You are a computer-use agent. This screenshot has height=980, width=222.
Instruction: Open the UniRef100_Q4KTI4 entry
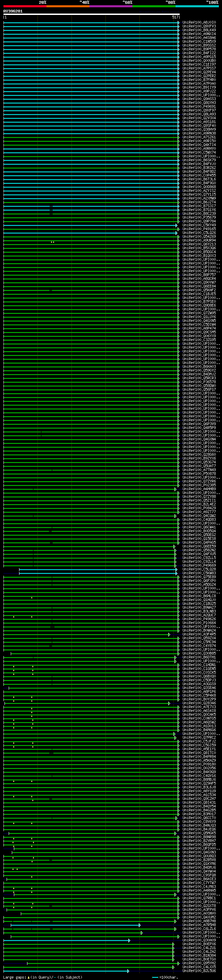pos(199,145)
